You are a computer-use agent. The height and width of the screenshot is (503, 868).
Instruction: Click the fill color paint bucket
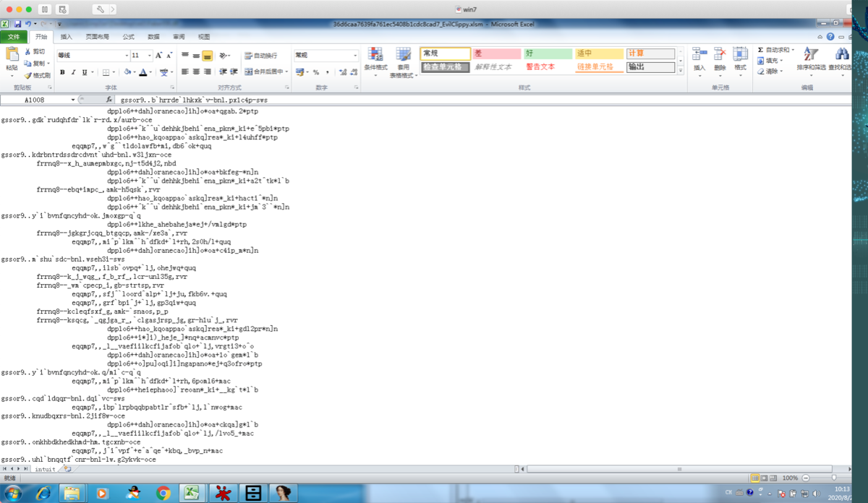point(127,72)
